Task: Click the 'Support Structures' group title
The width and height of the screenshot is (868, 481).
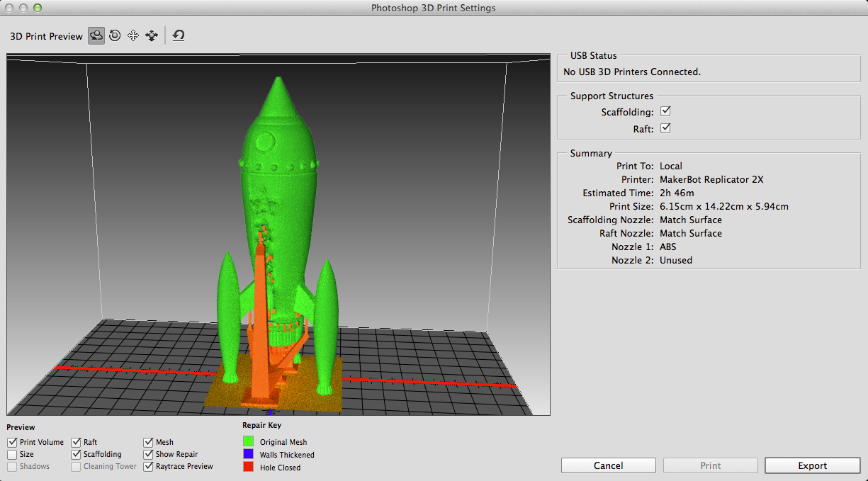Action: (612, 96)
